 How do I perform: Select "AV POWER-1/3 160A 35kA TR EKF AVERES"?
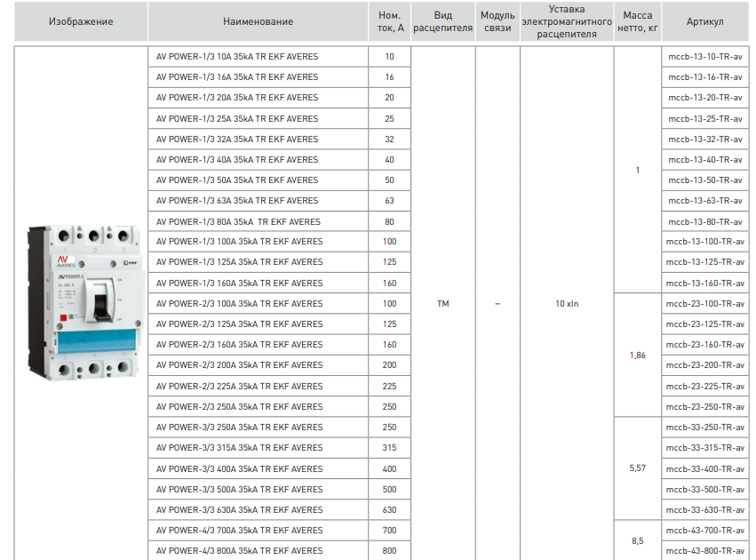[240, 284]
